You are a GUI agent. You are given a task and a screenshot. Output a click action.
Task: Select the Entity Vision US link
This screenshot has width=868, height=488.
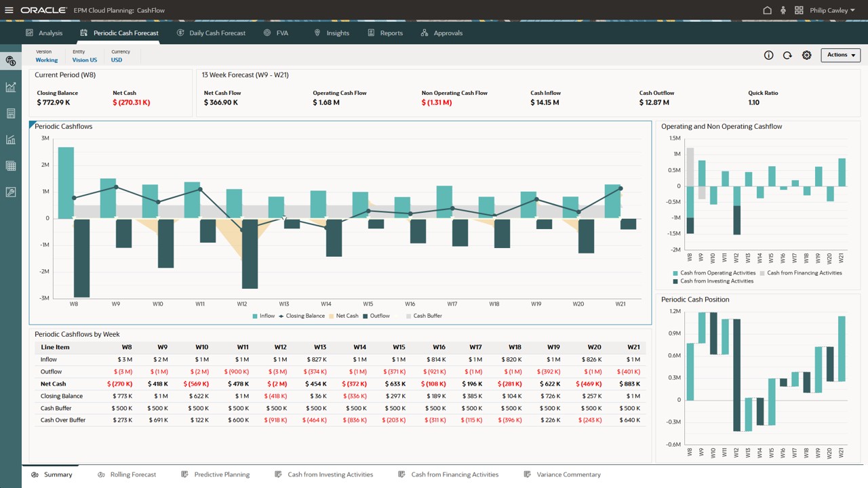pos(84,60)
